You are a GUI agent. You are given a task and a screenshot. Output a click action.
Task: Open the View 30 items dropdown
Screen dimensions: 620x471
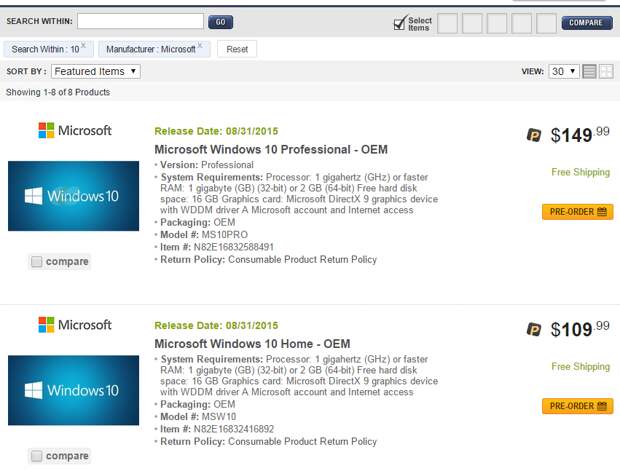(x=563, y=72)
